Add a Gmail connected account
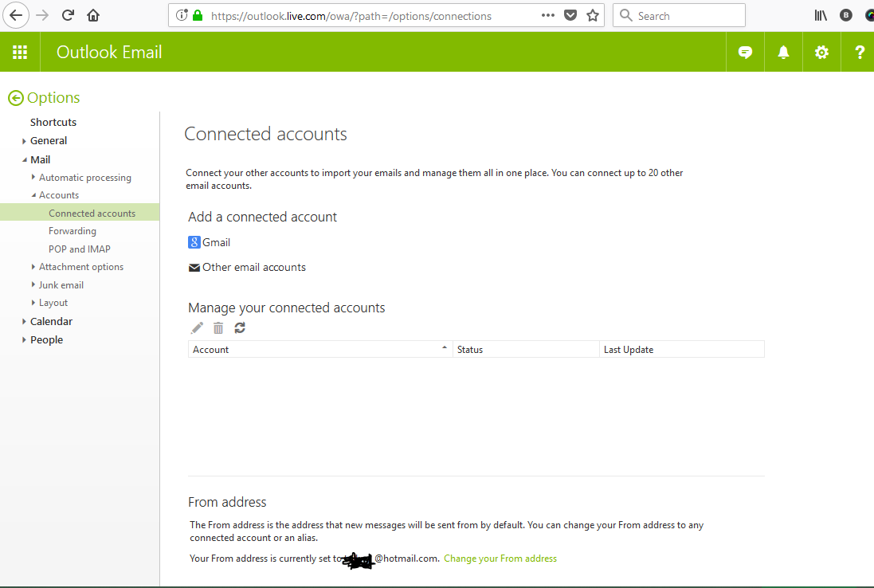The height and width of the screenshot is (588, 874). (x=216, y=242)
